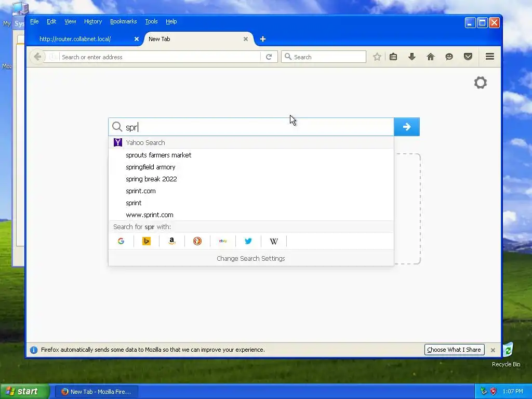Screen dimensions: 532x399
Task: Open the History menu
Action: click(93, 21)
